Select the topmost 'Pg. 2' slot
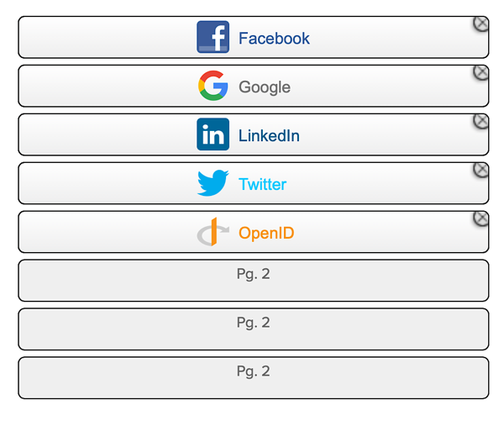 [253, 280]
